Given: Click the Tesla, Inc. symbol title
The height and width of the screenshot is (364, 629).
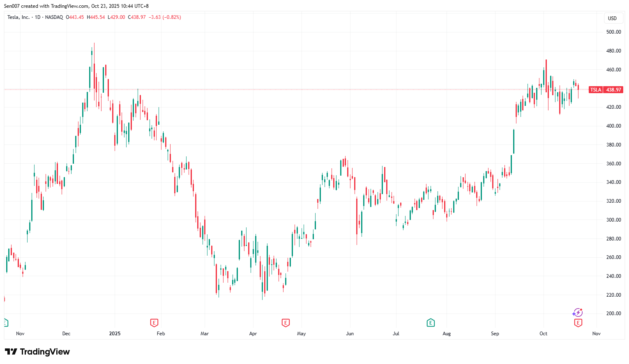Looking at the screenshot, I should point(18,17).
